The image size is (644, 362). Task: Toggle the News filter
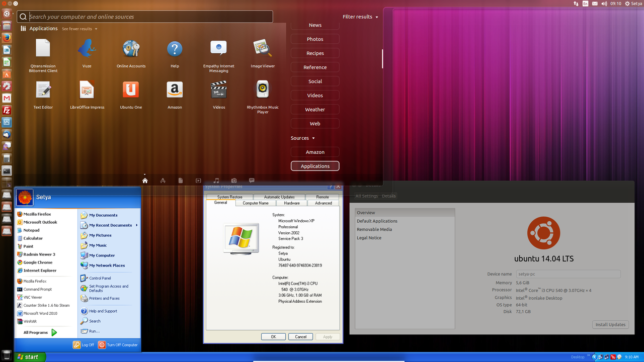(x=315, y=25)
